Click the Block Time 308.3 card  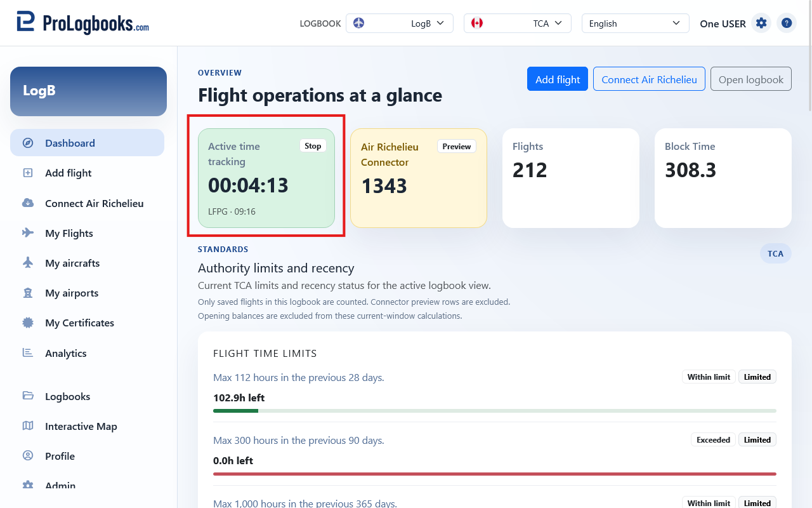point(723,178)
